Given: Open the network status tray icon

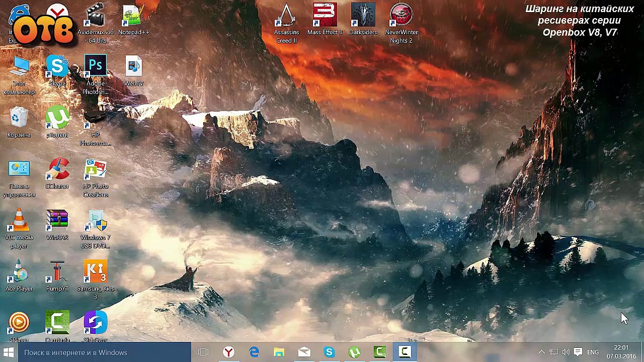Looking at the screenshot, I should pyautogui.click(x=553, y=352).
